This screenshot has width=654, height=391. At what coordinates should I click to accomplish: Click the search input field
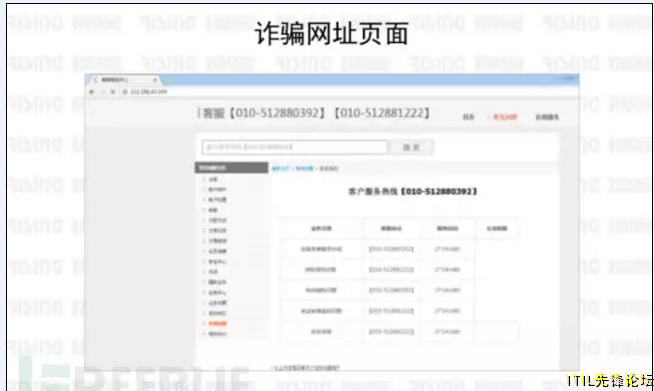(295, 147)
